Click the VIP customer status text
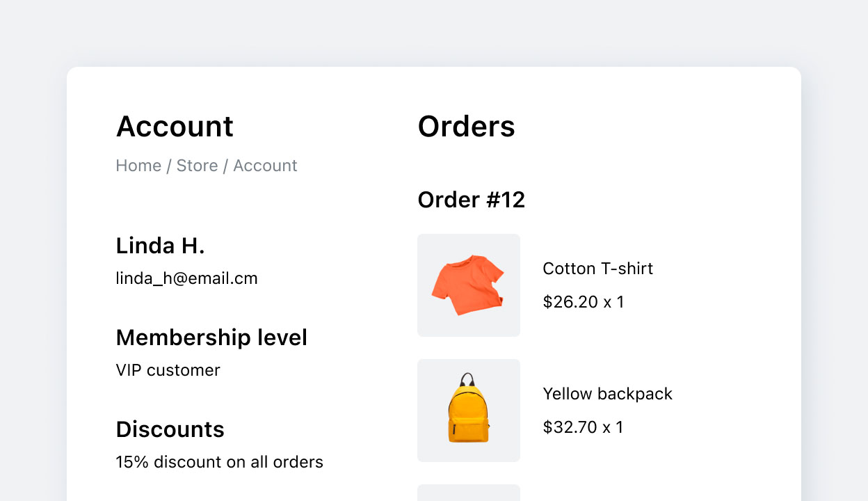868x501 pixels. tap(168, 370)
